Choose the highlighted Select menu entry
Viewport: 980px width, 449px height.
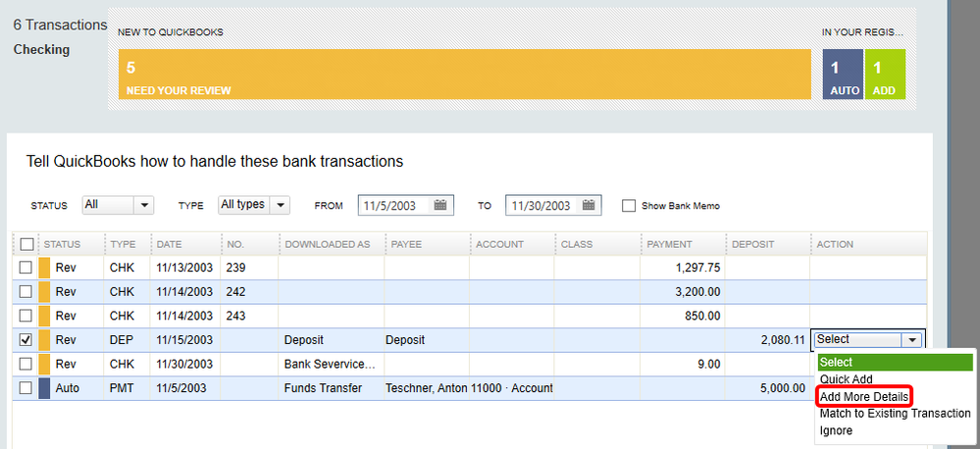tap(895, 362)
